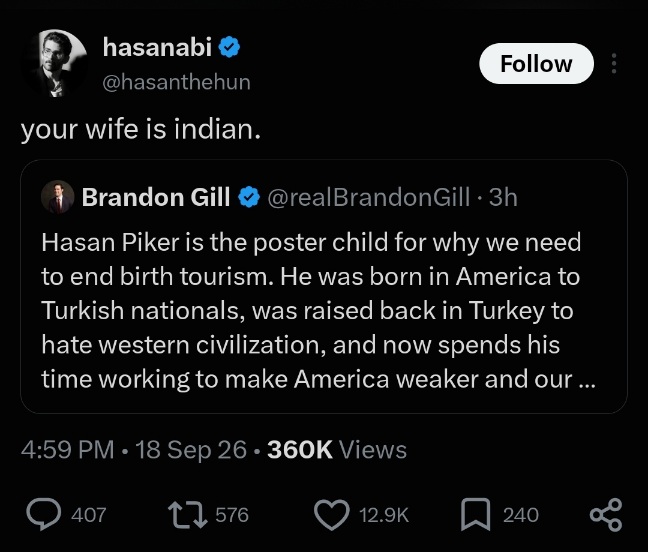648x552 pixels.
Task: Open the quoted post about birth tourism
Action: tap(324, 286)
